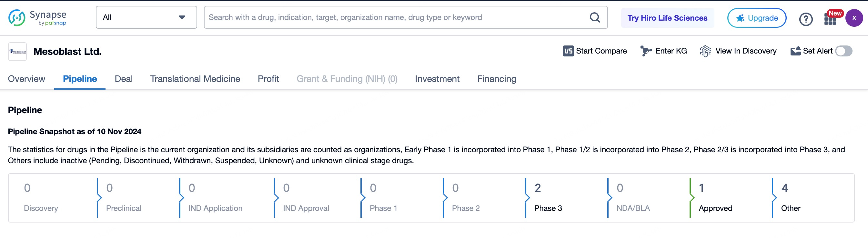This screenshot has height=238, width=868.
Task: Open the help question mark icon
Action: coord(806,19)
